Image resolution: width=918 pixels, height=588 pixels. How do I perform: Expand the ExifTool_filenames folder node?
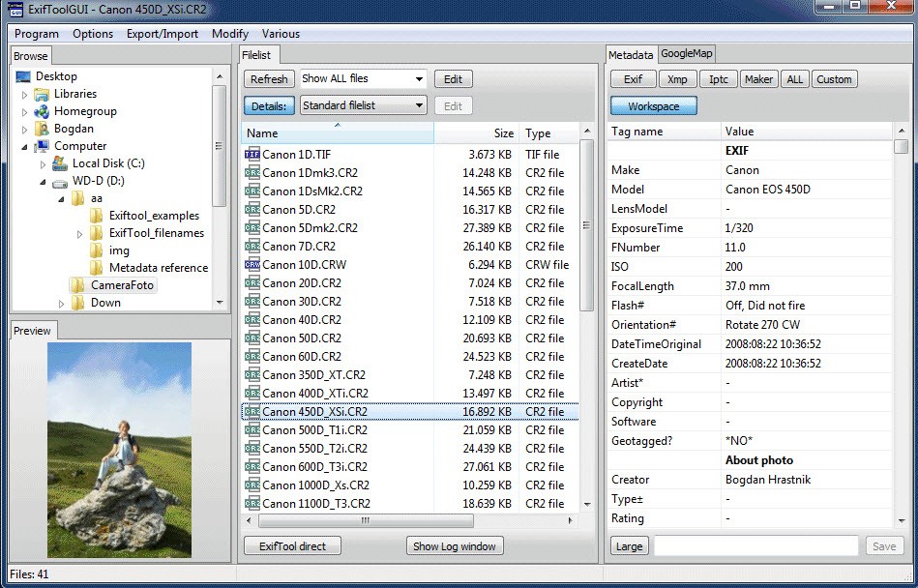click(79, 234)
